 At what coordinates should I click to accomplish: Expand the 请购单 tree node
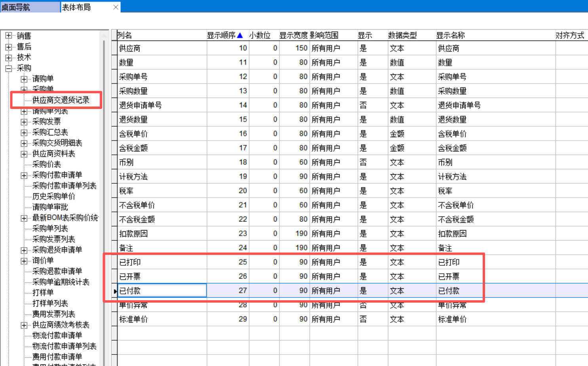pos(24,79)
